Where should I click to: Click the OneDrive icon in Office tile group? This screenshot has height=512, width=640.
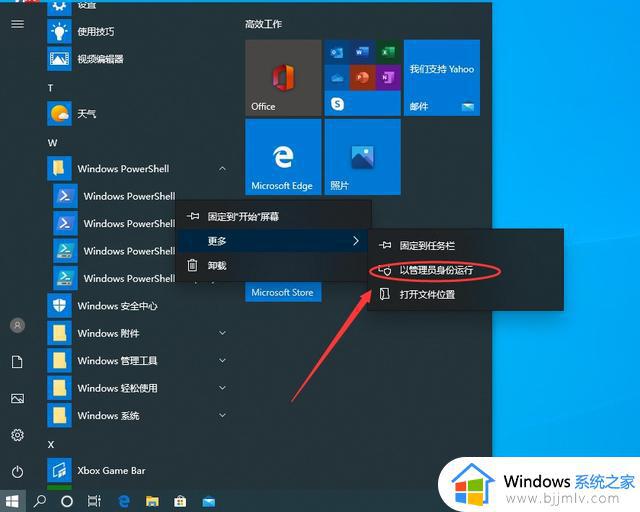(x=337, y=78)
